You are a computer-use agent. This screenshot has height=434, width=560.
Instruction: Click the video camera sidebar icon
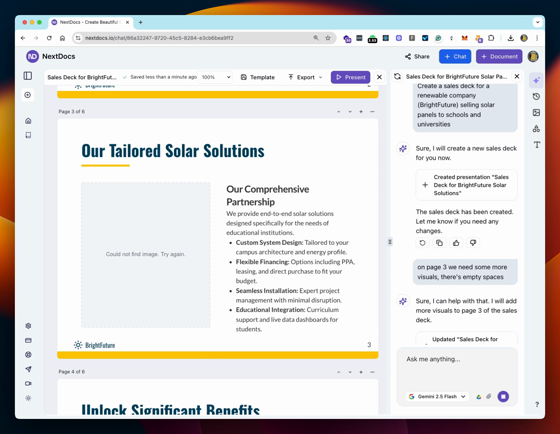[28, 383]
